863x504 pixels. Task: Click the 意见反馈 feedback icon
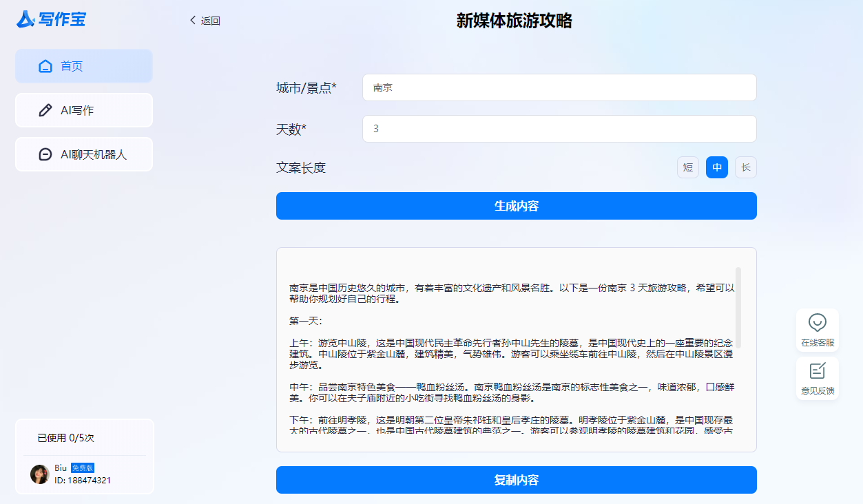pyautogui.click(x=817, y=372)
